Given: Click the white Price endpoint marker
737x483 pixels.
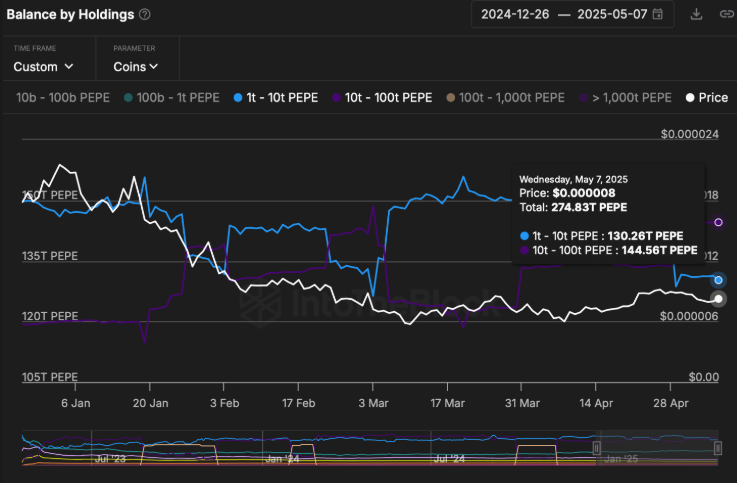Looking at the screenshot, I should coord(718,299).
